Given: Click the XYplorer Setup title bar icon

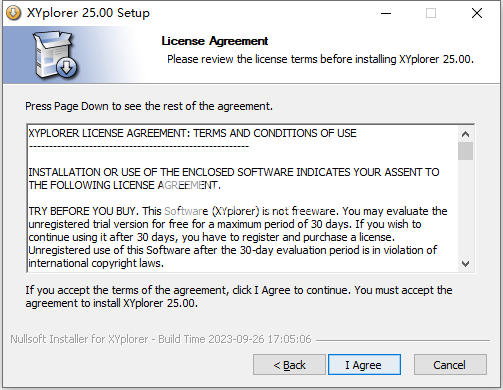Looking at the screenshot, I should tap(13, 13).
